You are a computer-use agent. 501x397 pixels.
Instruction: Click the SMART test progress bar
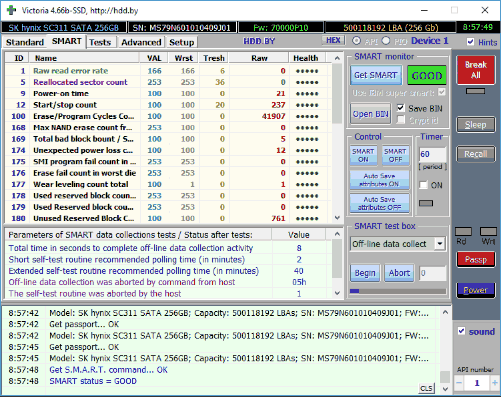point(398,291)
